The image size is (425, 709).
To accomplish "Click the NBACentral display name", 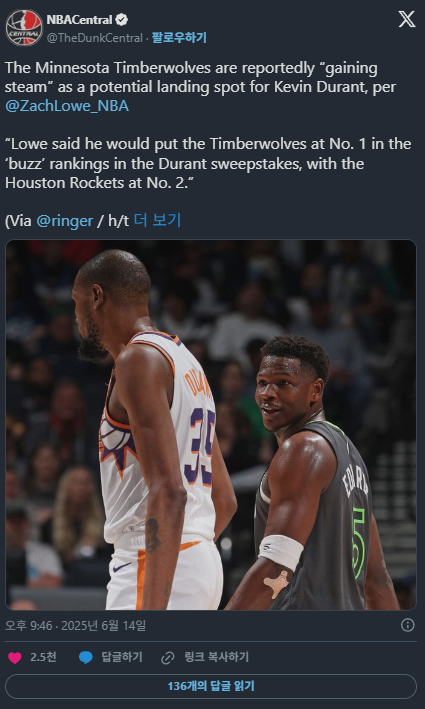I will 79,20.
